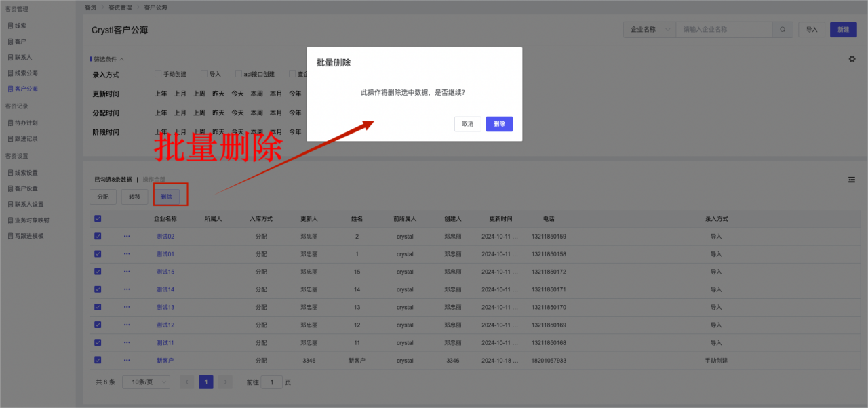Screen dimensions: 868x408
Task: Click the icon beside 客户设置 in sidebar
Action: 10,188
